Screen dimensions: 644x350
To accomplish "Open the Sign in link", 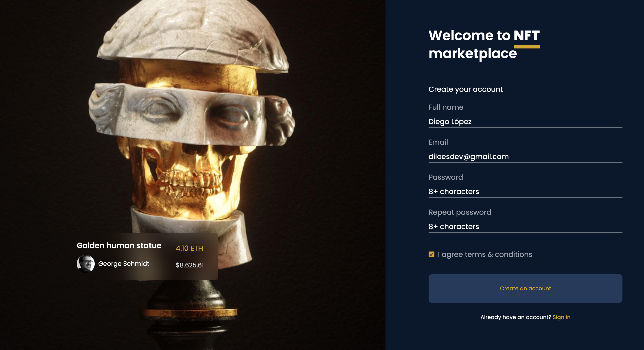I will [561, 317].
